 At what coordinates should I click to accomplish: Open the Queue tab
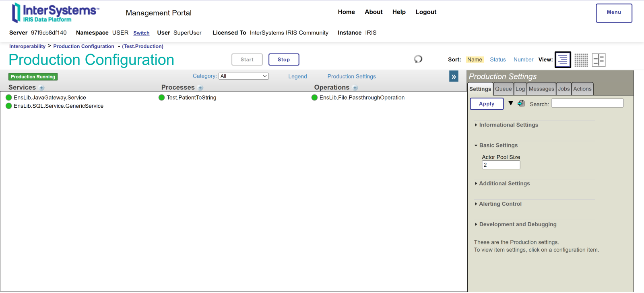[x=503, y=89]
